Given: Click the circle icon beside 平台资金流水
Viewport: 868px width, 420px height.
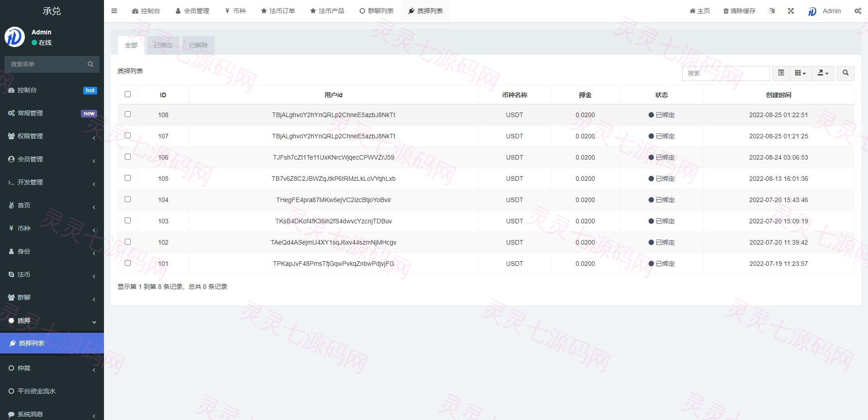Looking at the screenshot, I should [x=11, y=391].
